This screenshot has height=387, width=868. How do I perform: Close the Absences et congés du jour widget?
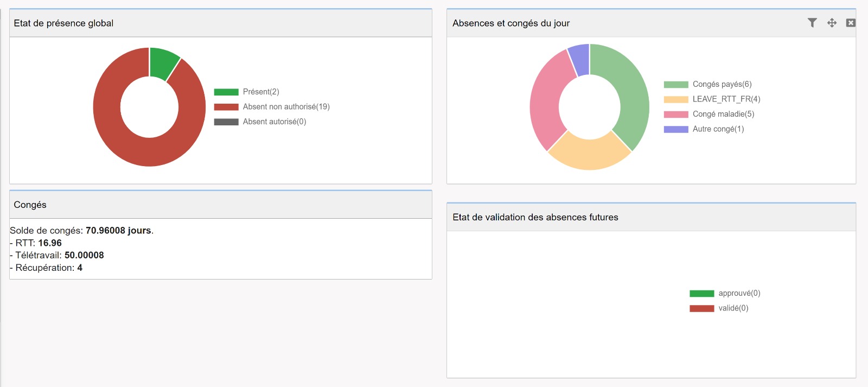point(851,23)
